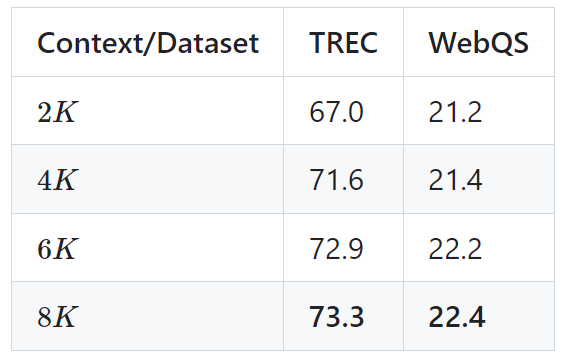This screenshot has width=565, height=362.
Task: Click the Context/Dataset column header
Action: tap(148, 43)
